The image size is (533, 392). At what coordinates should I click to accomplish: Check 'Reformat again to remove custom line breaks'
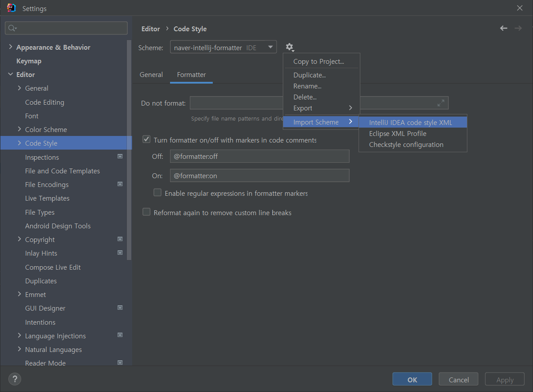[x=147, y=212]
